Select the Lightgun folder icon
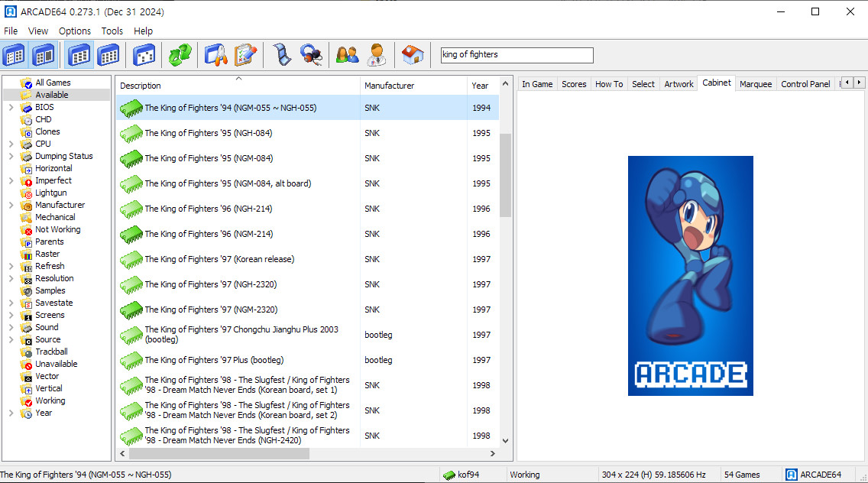The image size is (868, 483). click(26, 193)
